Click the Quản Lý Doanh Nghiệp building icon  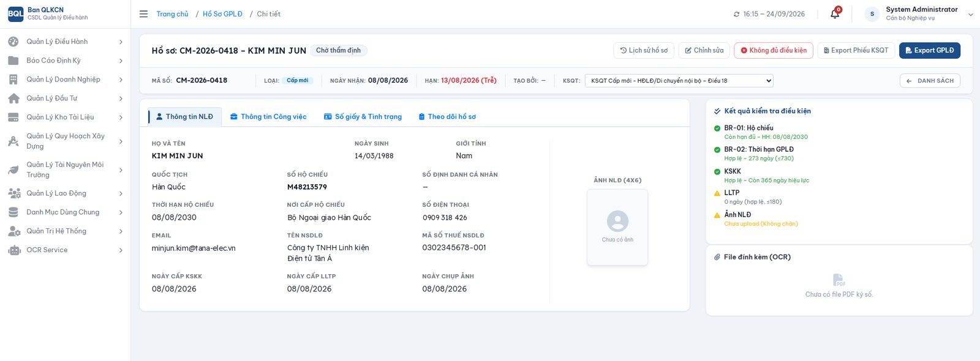tap(13, 80)
